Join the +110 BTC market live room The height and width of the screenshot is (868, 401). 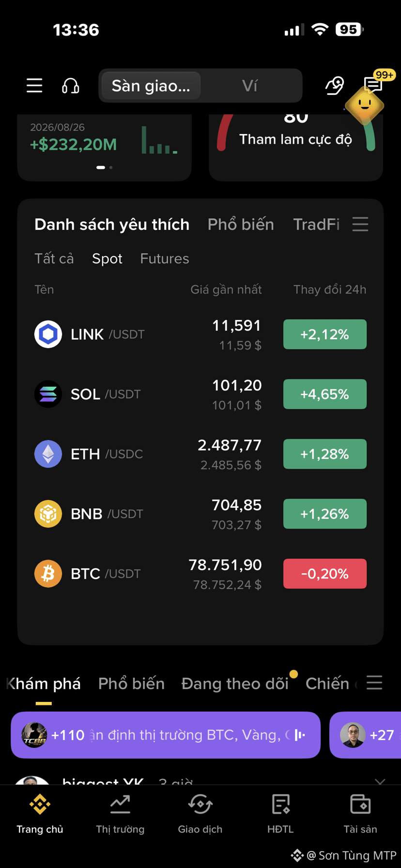[x=166, y=735]
